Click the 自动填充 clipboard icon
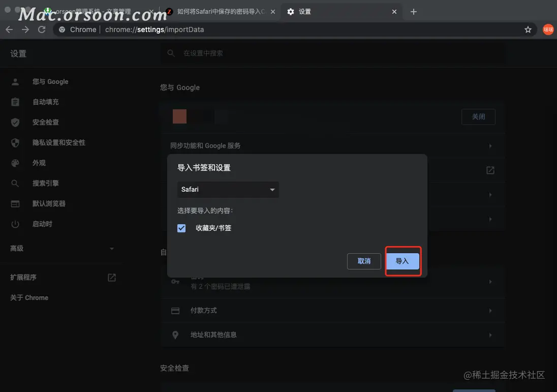The height and width of the screenshot is (392, 557). [x=15, y=102]
